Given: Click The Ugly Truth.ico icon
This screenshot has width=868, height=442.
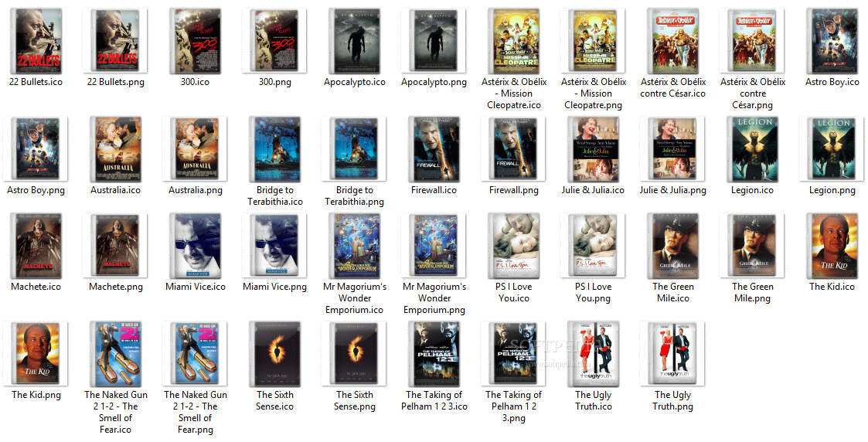Looking at the screenshot, I should [x=594, y=353].
